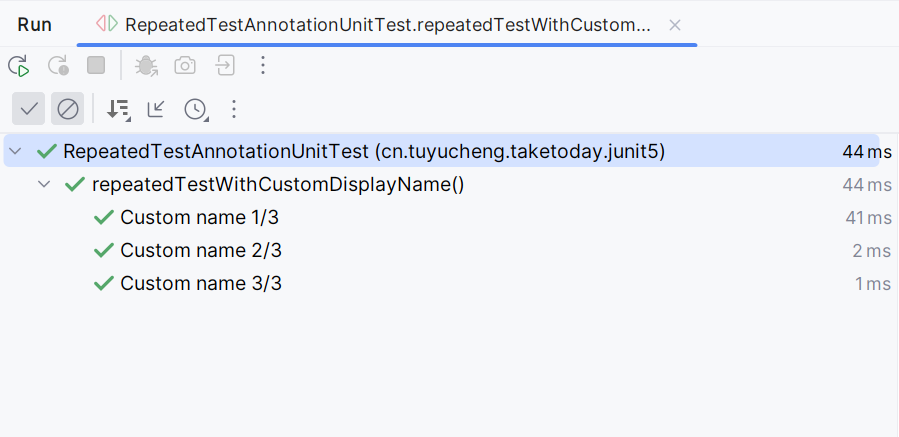The width and height of the screenshot is (899, 437).
Task: Toggle the Show Passed checkmark filter
Action: [x=29, y=108]
